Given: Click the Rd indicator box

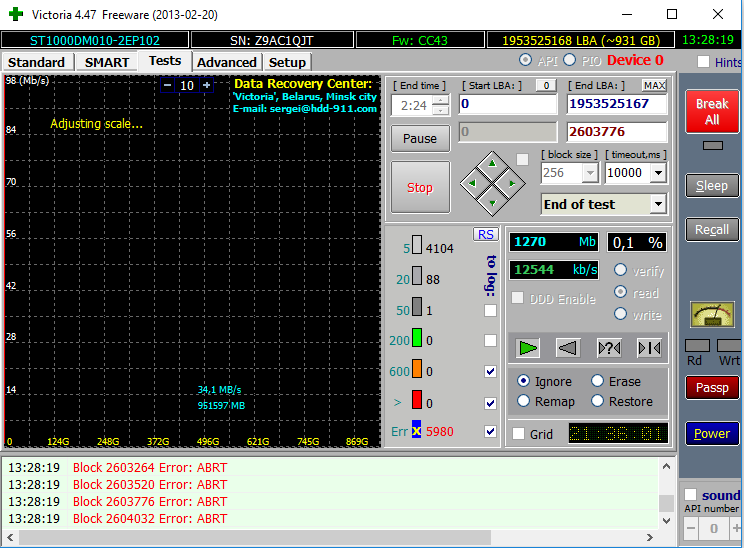Looking at the screenshot, I should tap(697, 346).
